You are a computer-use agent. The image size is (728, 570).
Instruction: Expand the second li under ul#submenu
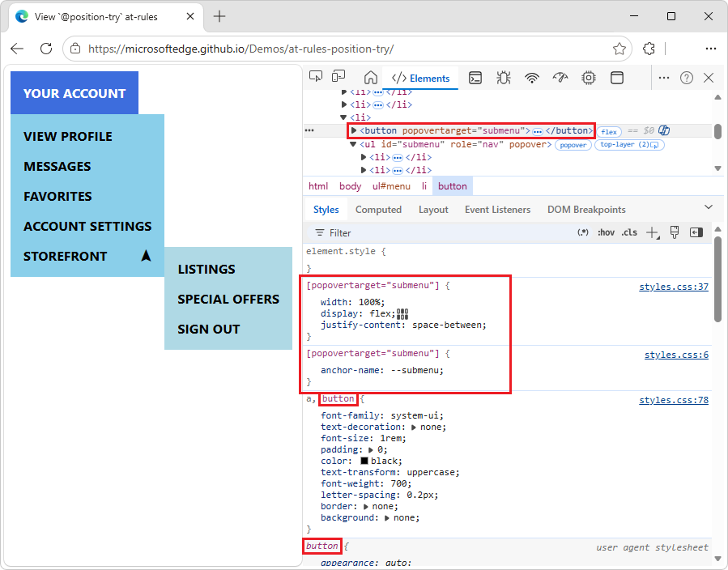(364, 170)
